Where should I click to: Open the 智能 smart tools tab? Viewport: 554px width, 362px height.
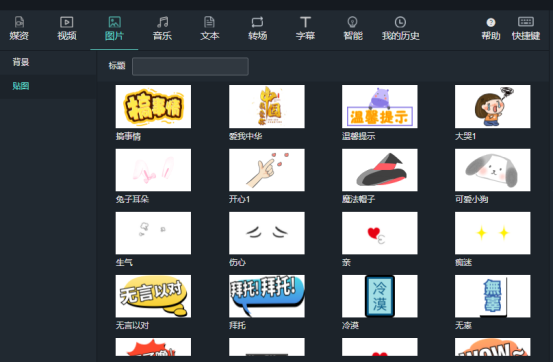pos(353,28)
